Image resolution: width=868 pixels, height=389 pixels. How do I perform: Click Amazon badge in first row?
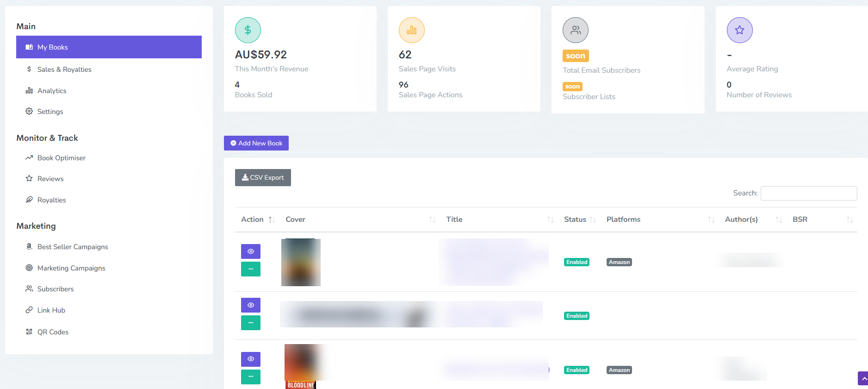pyautogui.click(x=619, y=262)
